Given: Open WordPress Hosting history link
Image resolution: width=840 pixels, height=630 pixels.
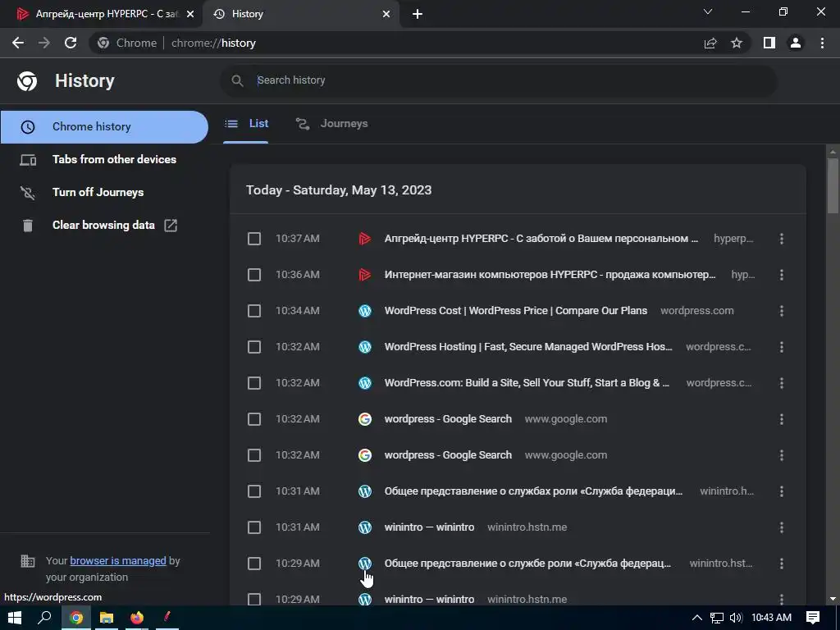Looking at the screenshot, I should [x=528, y=347].
